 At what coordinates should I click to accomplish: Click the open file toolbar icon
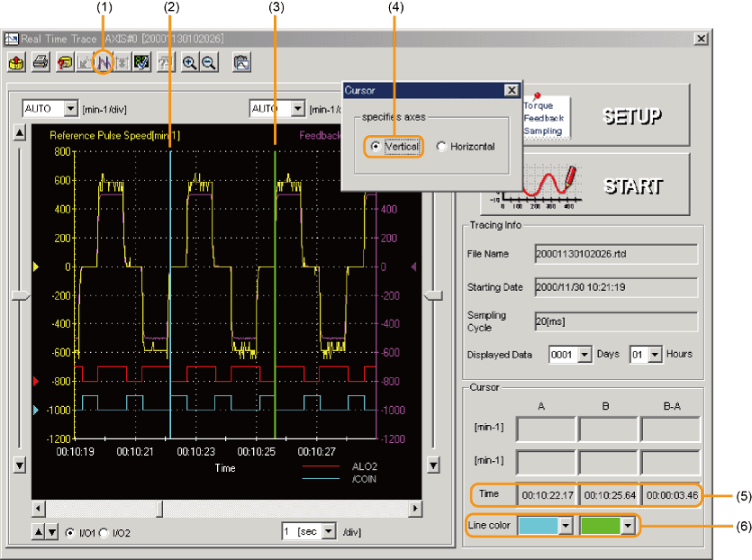coord(17,62)
